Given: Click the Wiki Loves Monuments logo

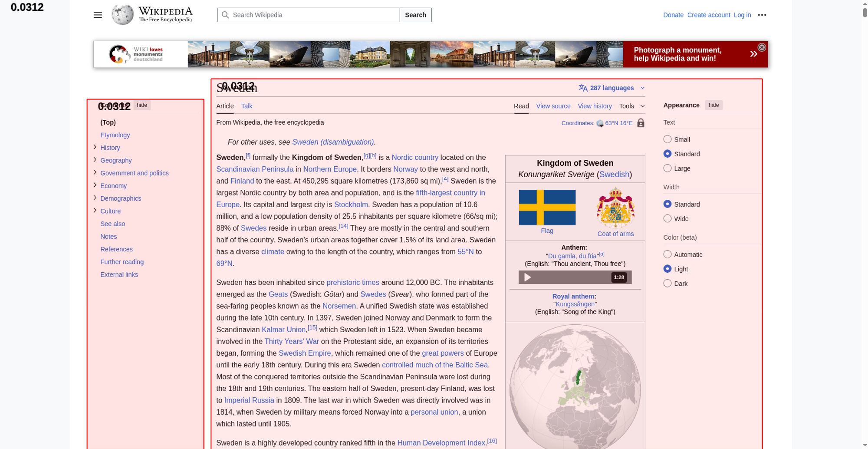Looking at the screenshot, I should point(136,54).
